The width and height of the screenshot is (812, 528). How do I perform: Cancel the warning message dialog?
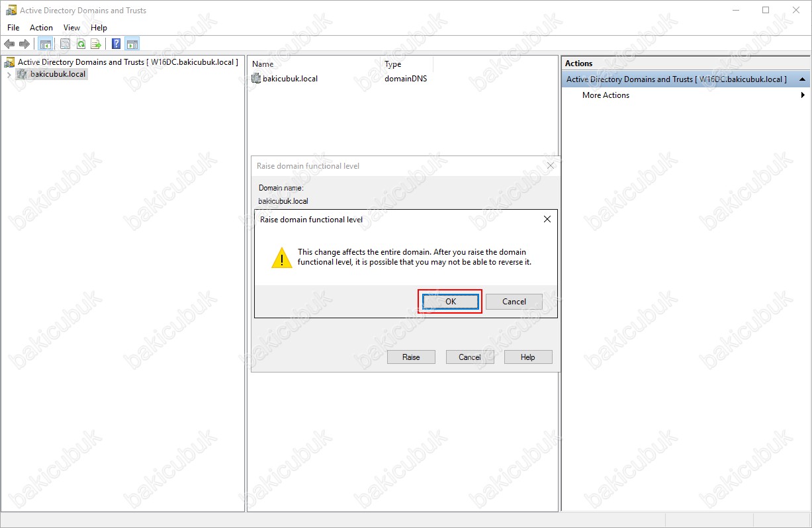(514, 302)
